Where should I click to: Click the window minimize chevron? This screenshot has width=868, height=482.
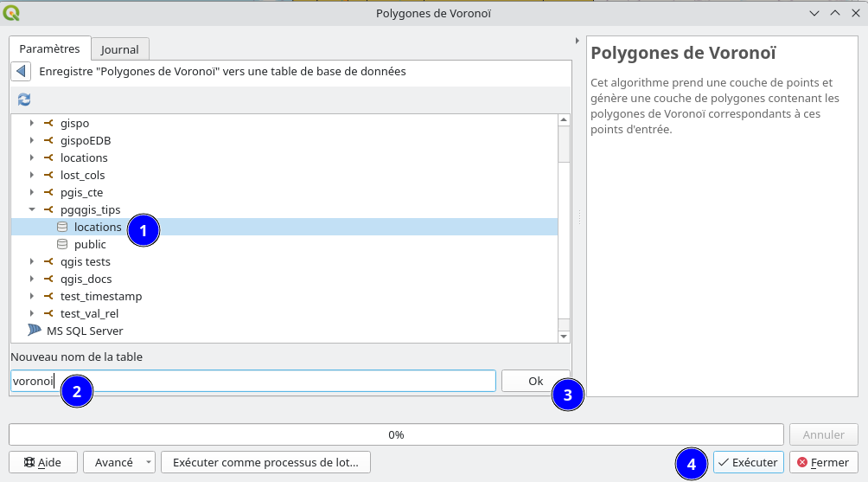click(814, 13)
